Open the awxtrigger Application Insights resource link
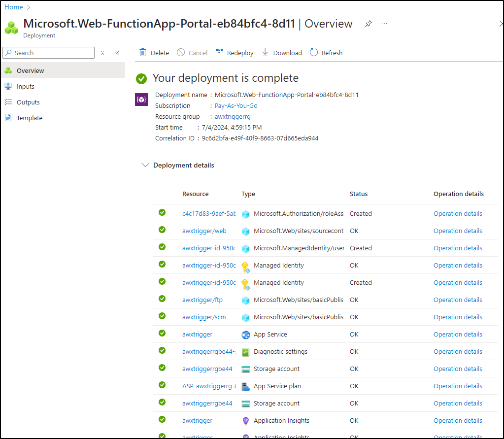 point(197,420)
